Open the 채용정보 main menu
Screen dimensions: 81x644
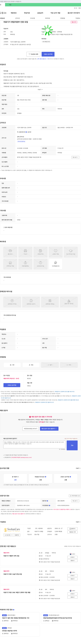(13, 13)
